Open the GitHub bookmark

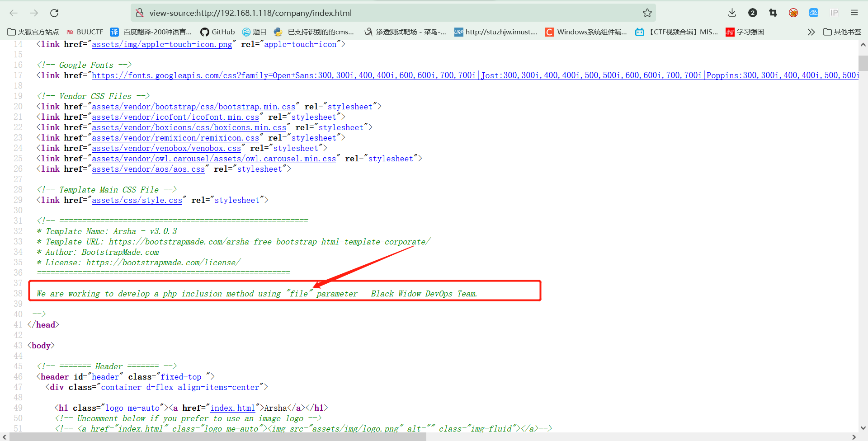click(217, 32)
